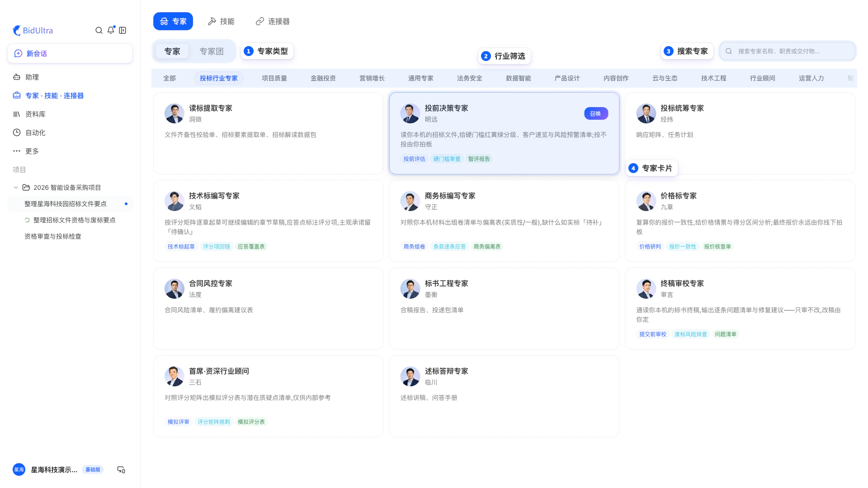This screenshot has width=868, height=488.
Task: Focus the 搜索专家名称 search field
Action: [x=788, y=51]
